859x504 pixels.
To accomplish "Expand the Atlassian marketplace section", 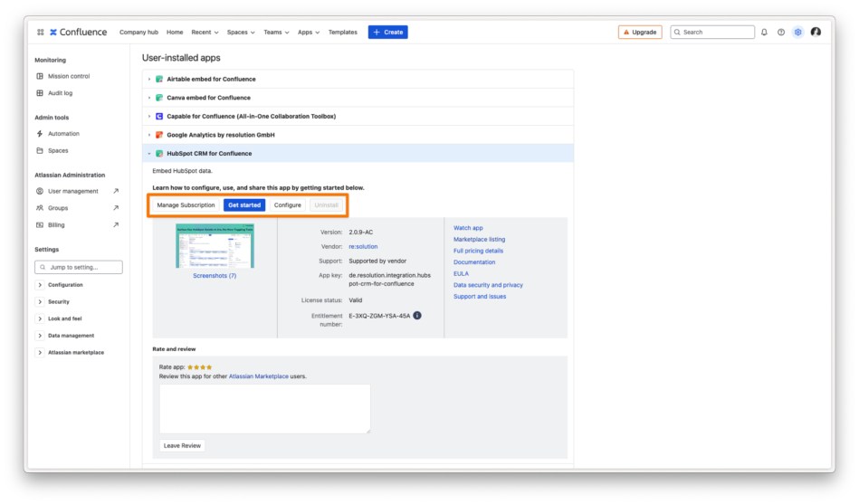I will click(x=40, y=353).
